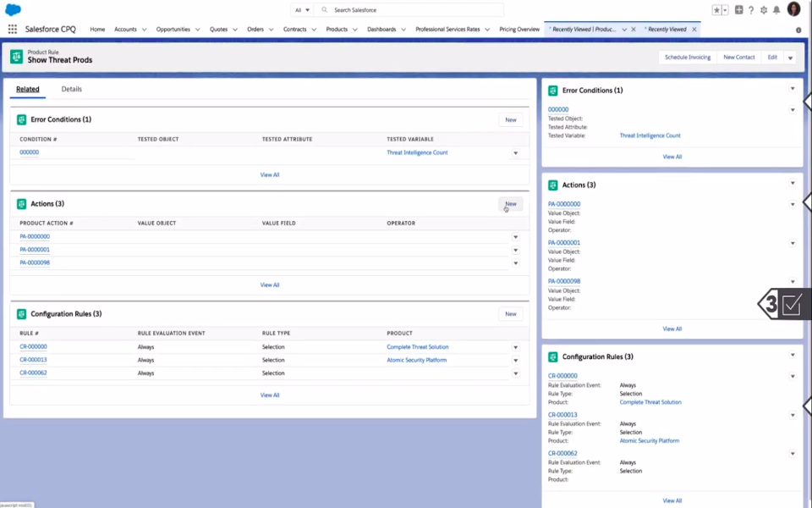The height and width of the screenshot is (508, 812).
Task: Click New in Actions list
Action: (x=511, y=204)
